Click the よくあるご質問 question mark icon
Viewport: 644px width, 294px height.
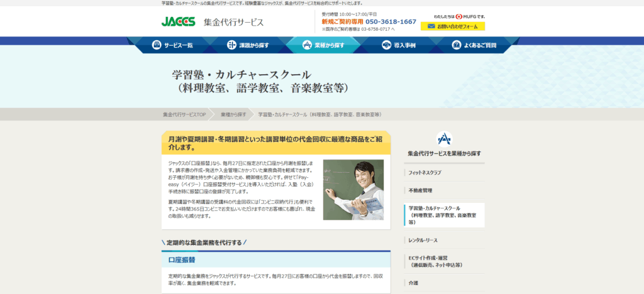point(456,45)
